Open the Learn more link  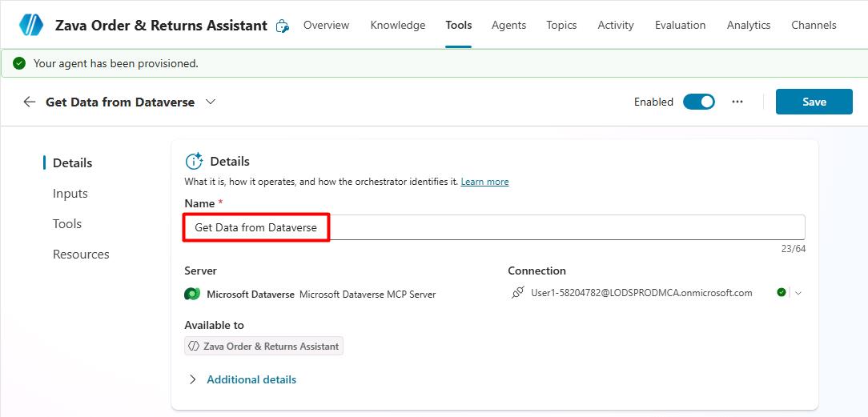pos(484,182)
